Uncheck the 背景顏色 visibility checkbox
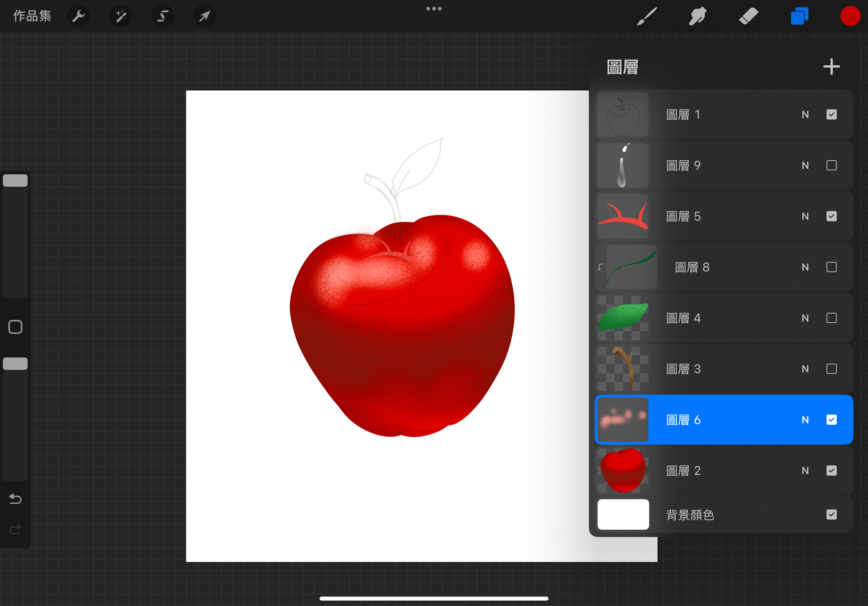This screenshot has width=868, height=606. (831, 514)
